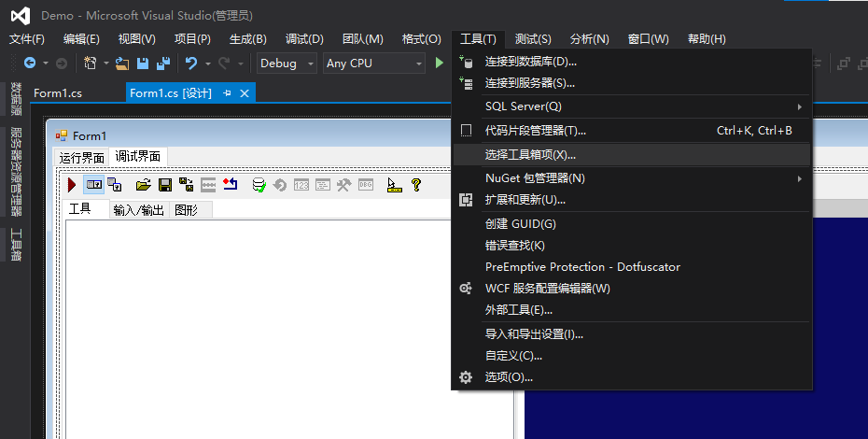Open the 工具箱 side panel
868x439 pixels.
click(16, 245)
